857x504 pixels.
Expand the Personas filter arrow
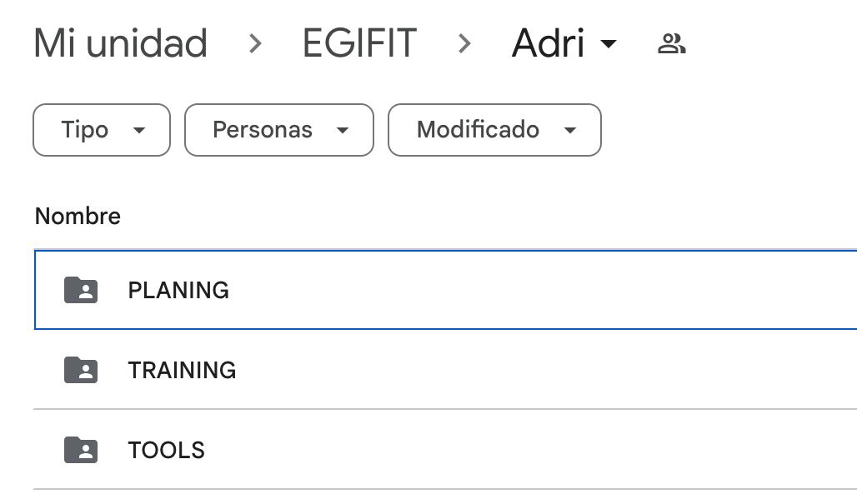343,130
